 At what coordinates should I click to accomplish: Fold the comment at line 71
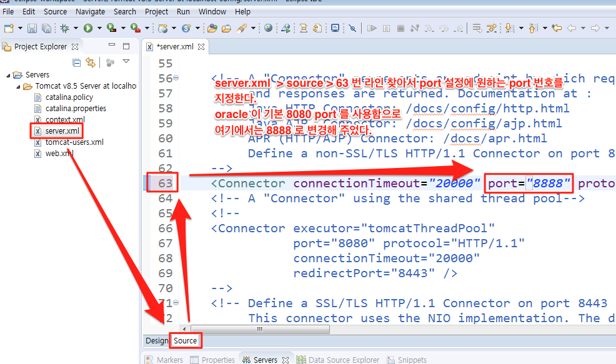(x=176, y=303)
